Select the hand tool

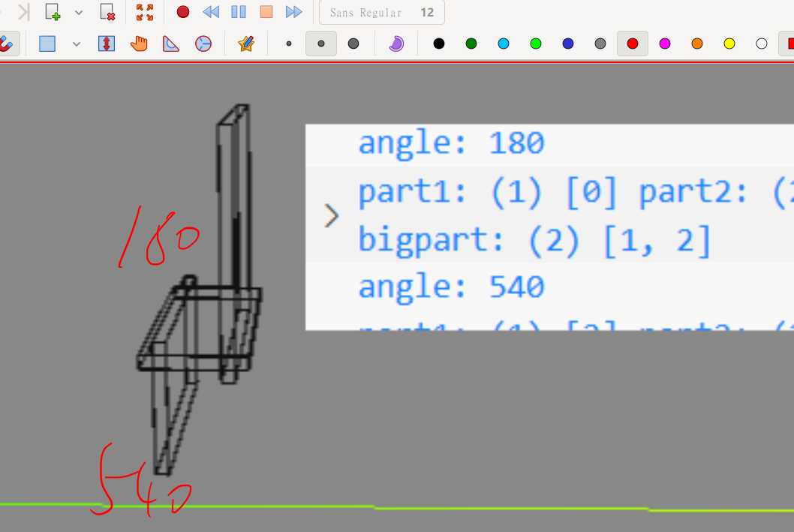tap(139, 44)
